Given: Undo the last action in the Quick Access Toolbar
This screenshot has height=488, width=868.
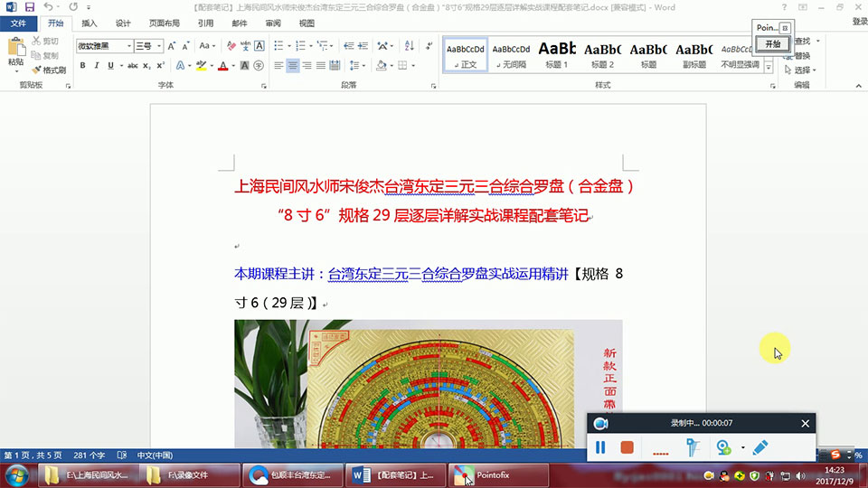Looking at the screenshot, I should point(48,7).
